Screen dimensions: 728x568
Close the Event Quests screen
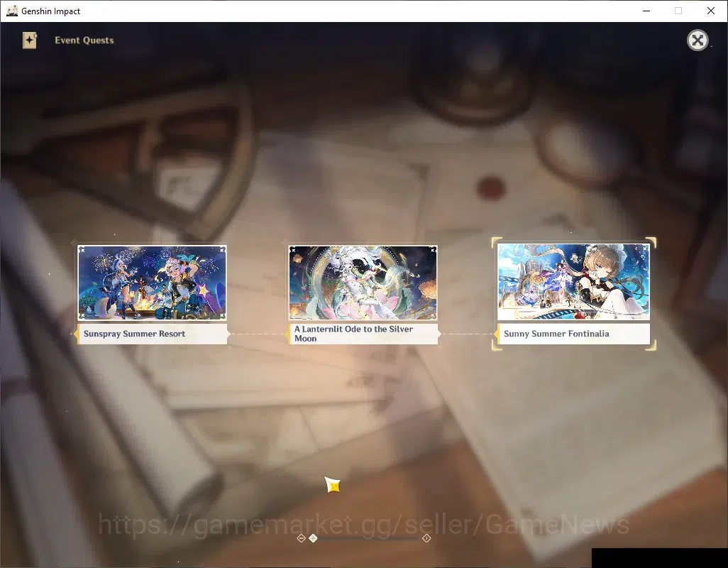tap(697, 40)
